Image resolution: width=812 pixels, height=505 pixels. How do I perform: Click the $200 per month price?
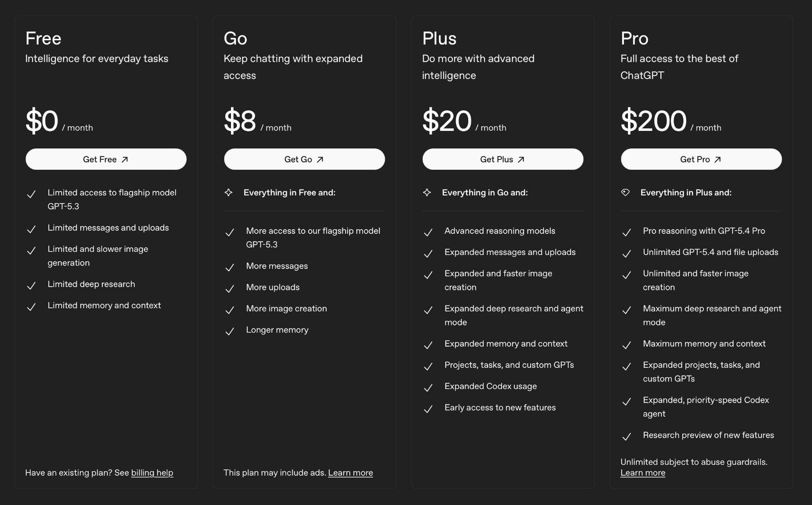pyautogui.click(x=654, y=121)
